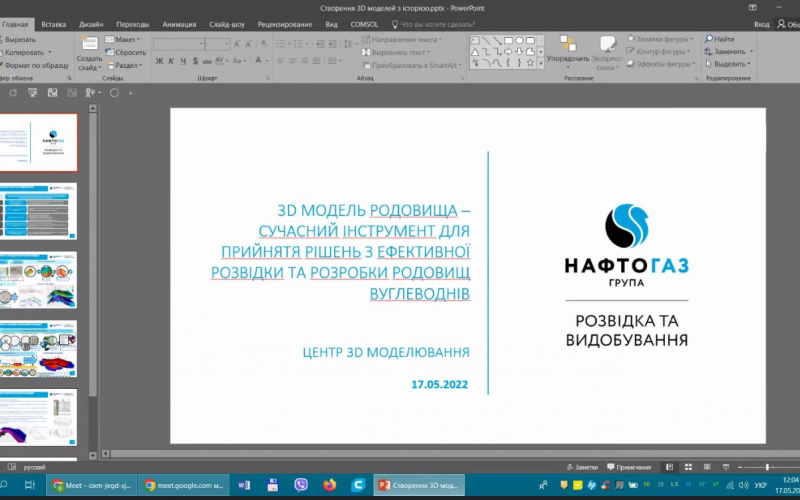Screen dimensions: 800x500
Task: Switch to slide sorter view in status bar
Action: pos(688,467)
